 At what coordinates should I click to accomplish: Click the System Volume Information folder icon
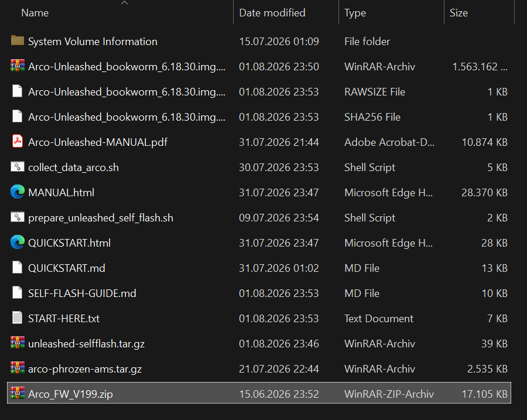pyautogui.click(x=18, y=40)
